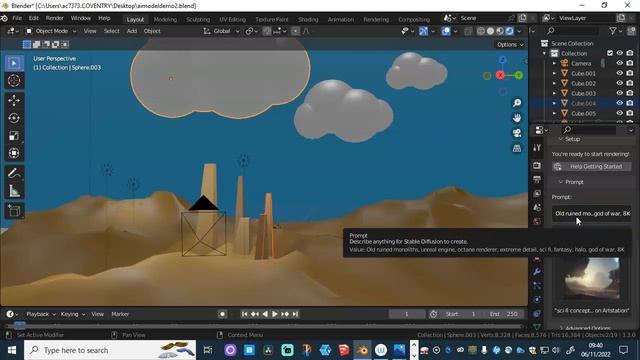Open the viewport Options dropdown

[x=510, y=44]
